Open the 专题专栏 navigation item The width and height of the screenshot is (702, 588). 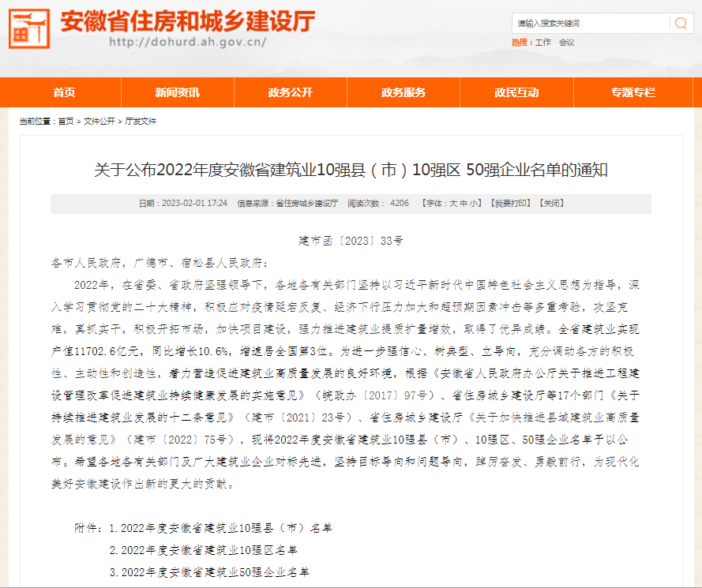click(633, 92)
